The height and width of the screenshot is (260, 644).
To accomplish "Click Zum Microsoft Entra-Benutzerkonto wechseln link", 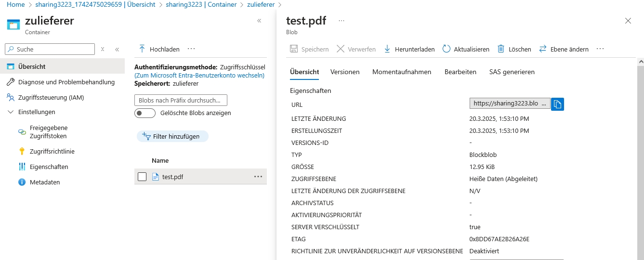I will [199, 76].
